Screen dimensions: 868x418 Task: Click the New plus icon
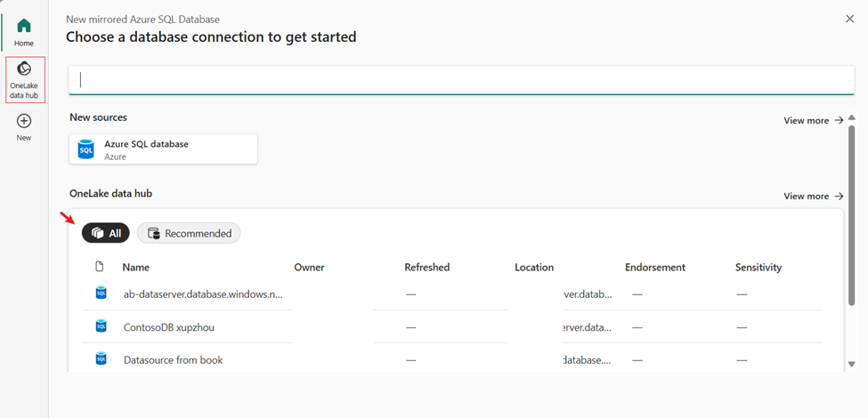point(24,121)
